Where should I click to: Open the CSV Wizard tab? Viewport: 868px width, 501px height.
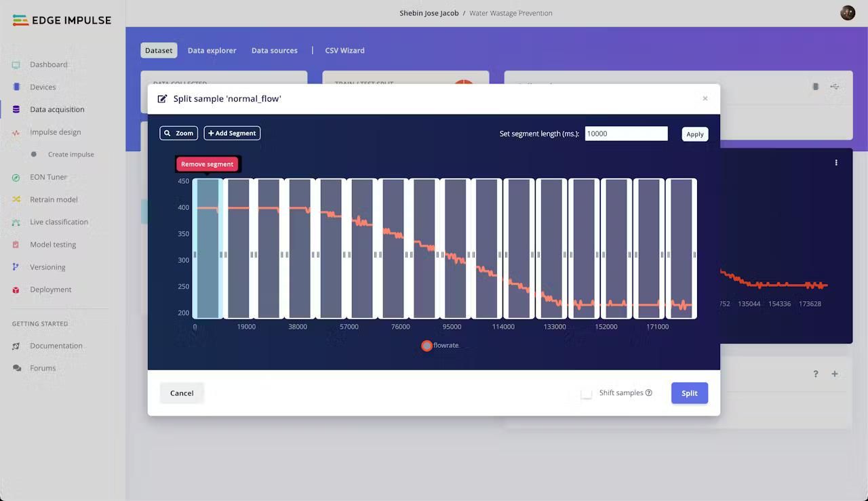pyautogui.click(x=344, y=50)
